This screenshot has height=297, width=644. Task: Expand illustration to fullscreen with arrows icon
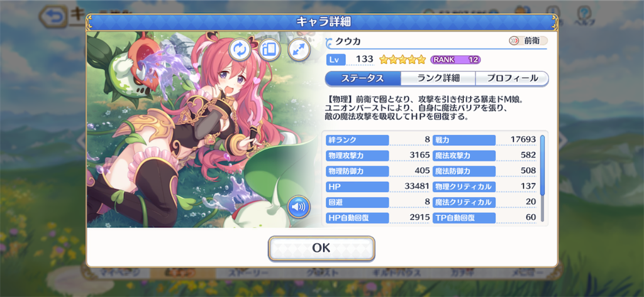(299, 50)
